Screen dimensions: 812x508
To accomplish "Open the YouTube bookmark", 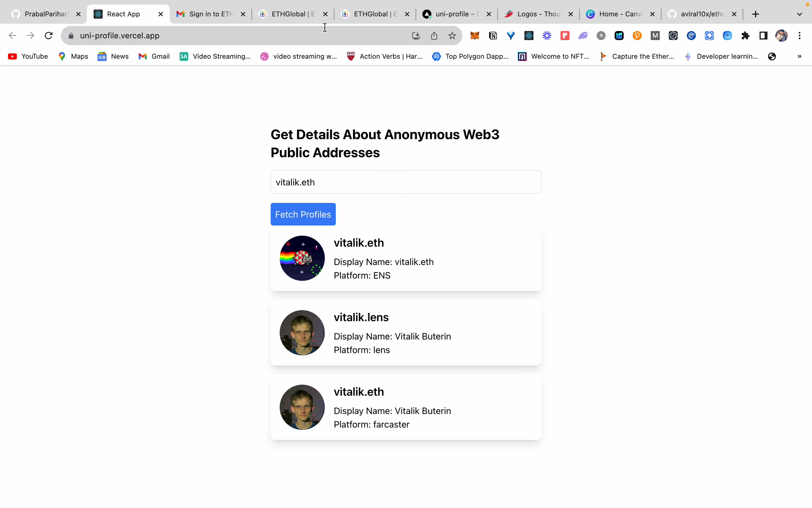I will pos(28,56).
